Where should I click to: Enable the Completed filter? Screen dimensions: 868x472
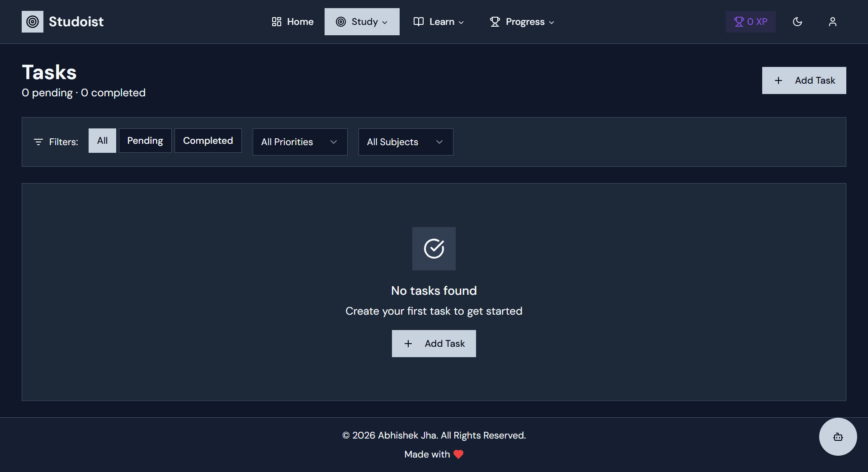(208, 140)
